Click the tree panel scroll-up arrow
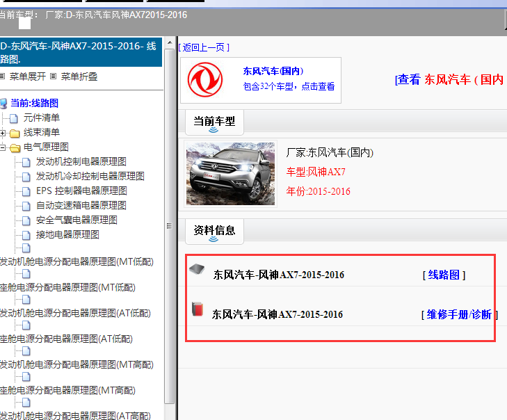 click(170, 42)
